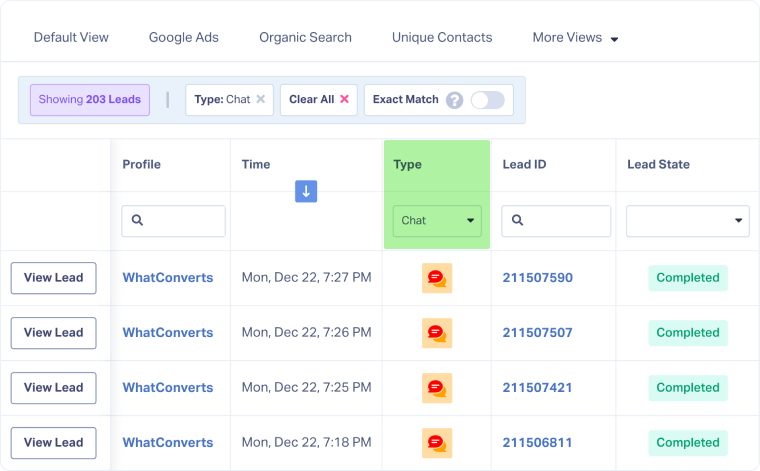View Lead for the 7:25 PM entry
The image size is (760, 471).
pos(54,388)
